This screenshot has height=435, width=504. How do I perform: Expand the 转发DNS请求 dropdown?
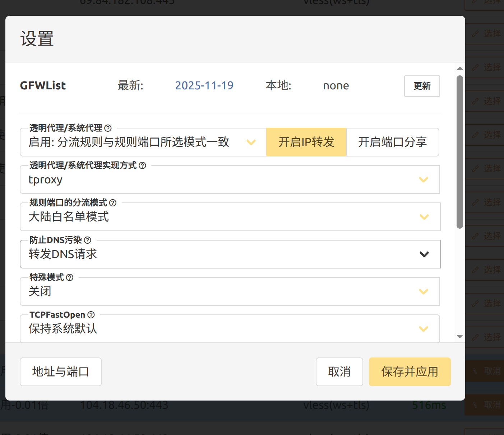[230, 254]
